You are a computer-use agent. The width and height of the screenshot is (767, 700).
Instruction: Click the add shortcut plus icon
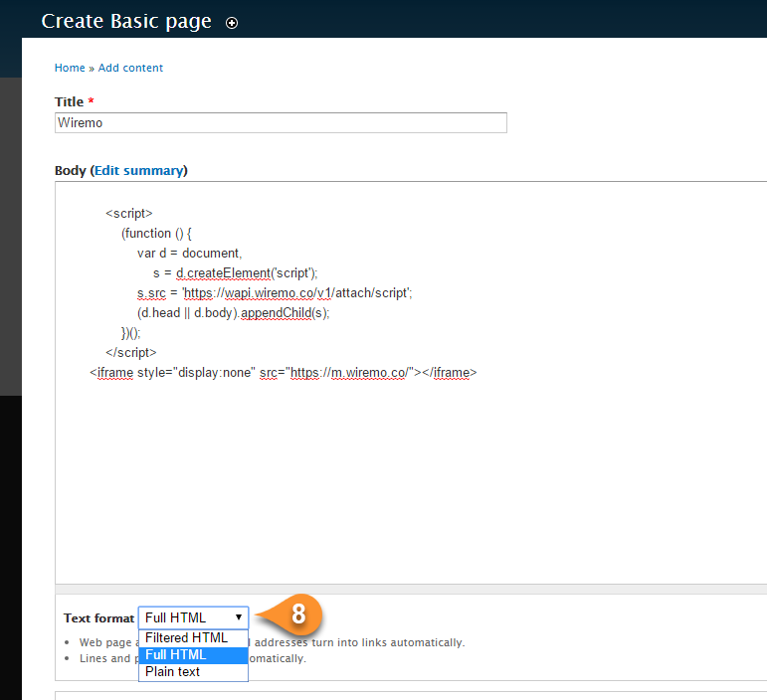pos(232,23)
